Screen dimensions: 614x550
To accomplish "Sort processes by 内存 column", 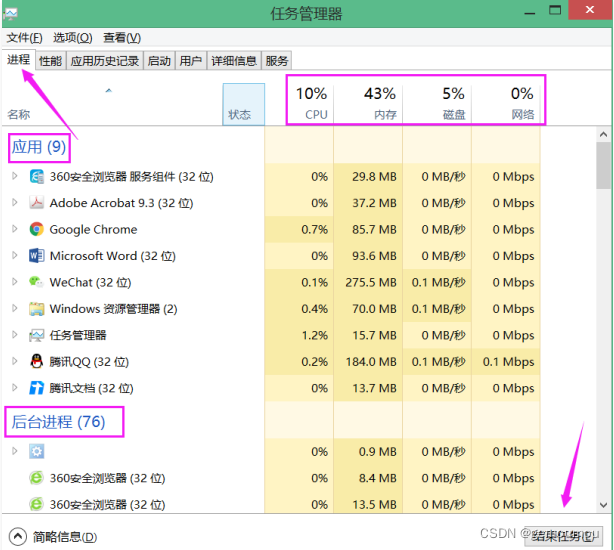I will pyautogui.click(x=368, y=104).
